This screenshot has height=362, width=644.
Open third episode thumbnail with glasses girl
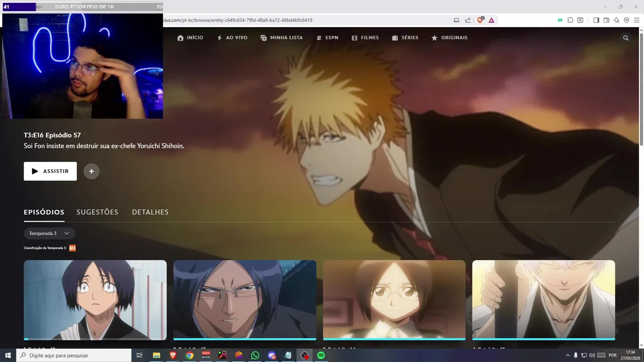[x=394, y=300]
